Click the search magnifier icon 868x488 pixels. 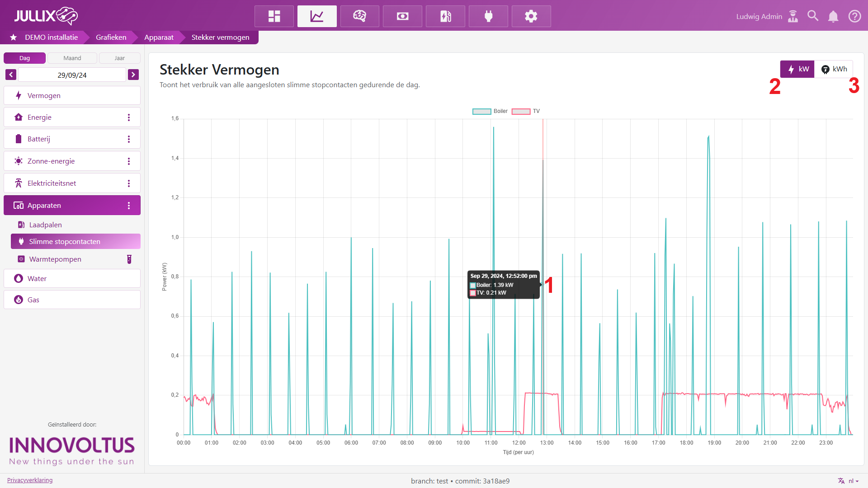[813, 16]
